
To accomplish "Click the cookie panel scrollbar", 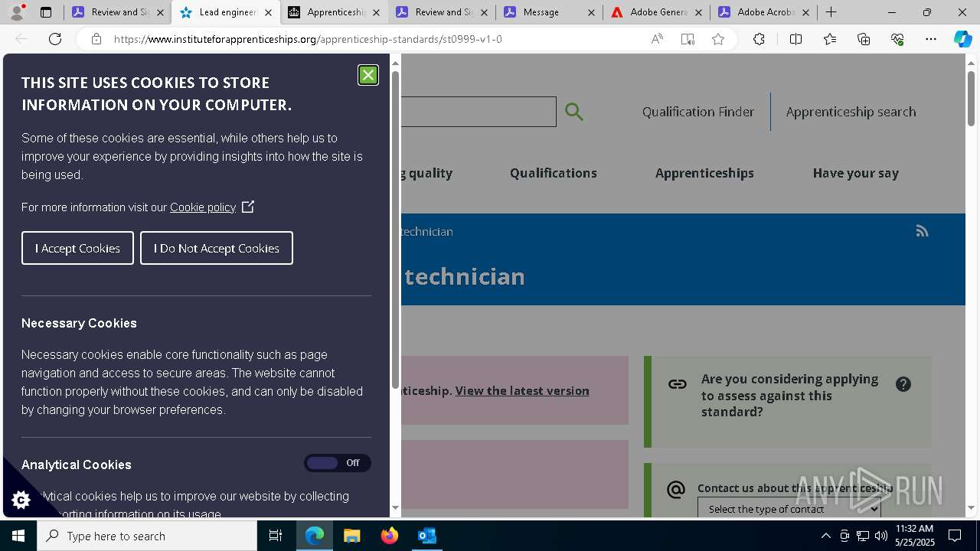I will point(395,230).
